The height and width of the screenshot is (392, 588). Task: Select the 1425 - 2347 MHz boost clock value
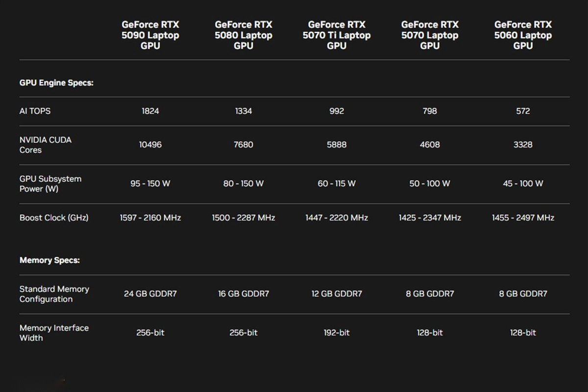[430, 218]
